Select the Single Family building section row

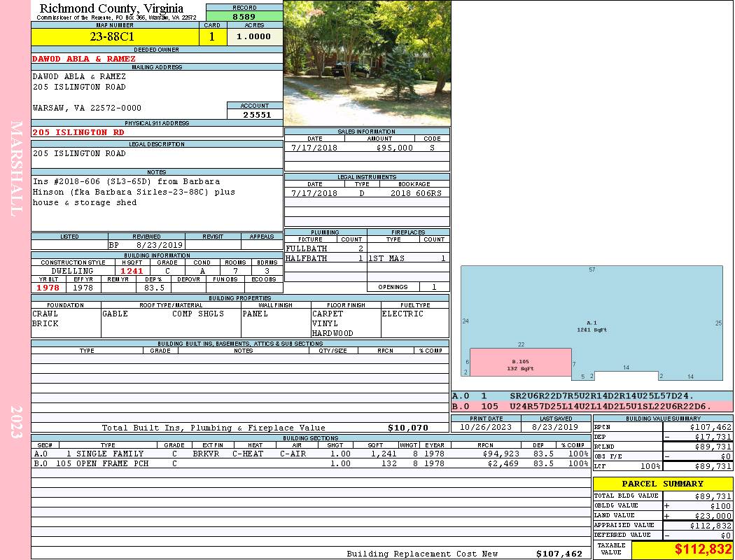[x=308, y=454]
